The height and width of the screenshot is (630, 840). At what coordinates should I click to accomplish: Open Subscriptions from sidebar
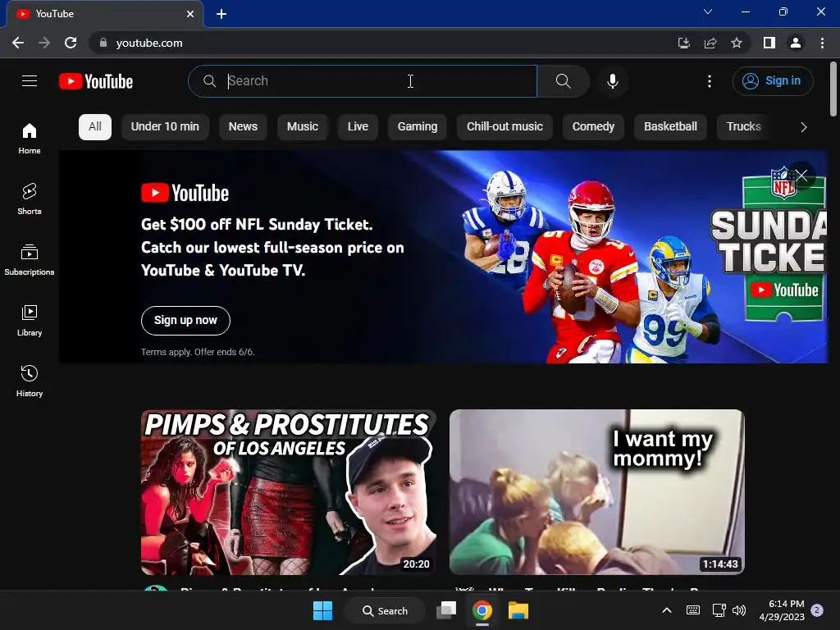pyautogui.click(x=30, y=259)
